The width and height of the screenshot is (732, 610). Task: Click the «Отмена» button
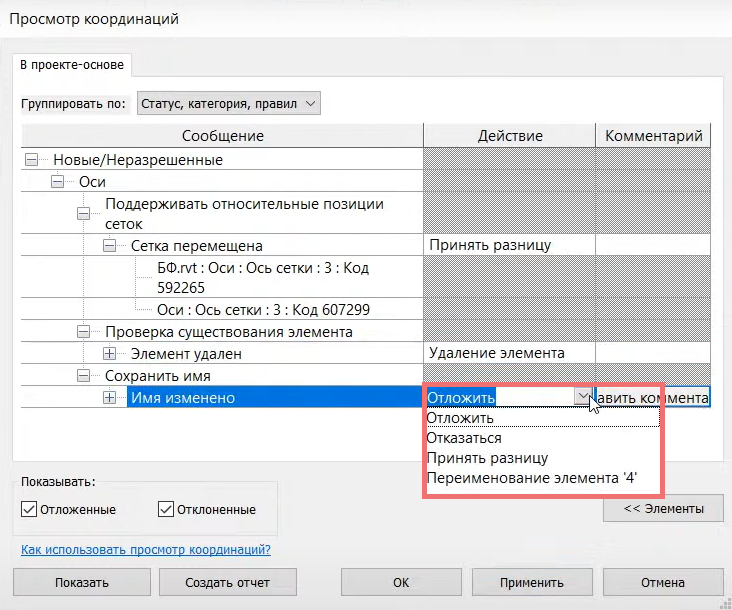coord(663,582)
